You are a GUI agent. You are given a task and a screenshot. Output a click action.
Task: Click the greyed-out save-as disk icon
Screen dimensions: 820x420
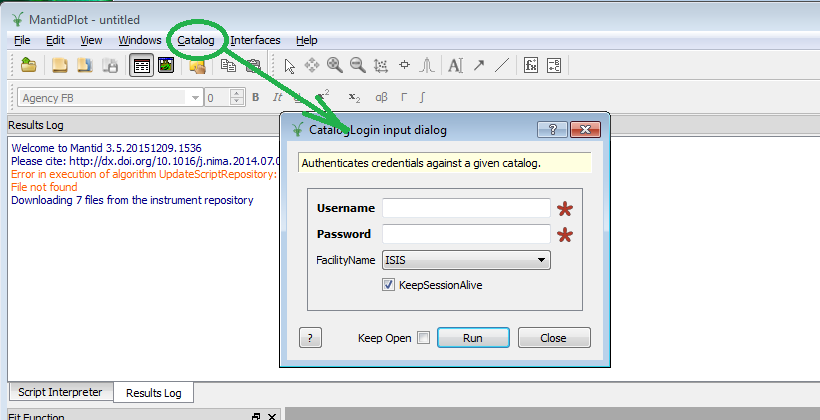(110, 65)
